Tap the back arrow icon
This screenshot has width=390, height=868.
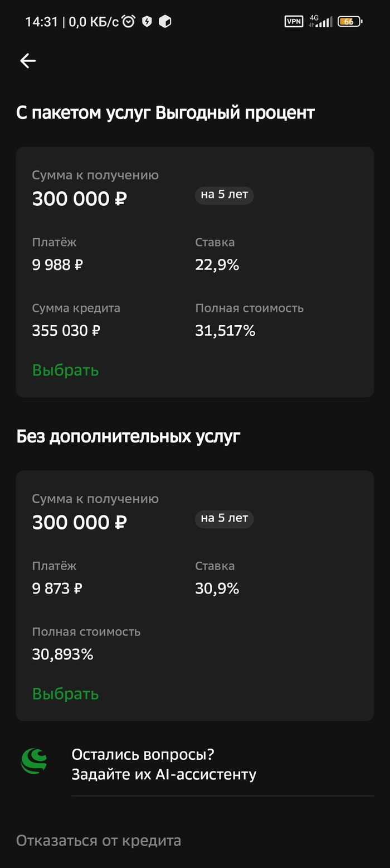click(27, 61)
